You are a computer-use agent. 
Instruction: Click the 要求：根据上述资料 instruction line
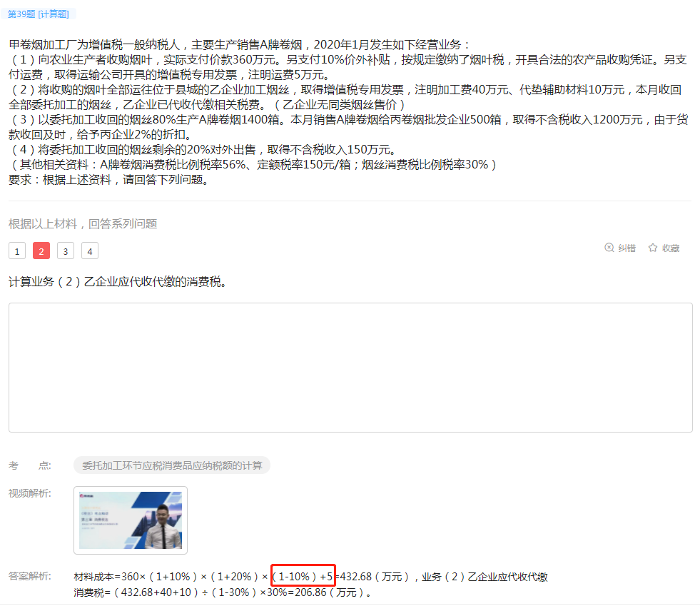point(109,179)
